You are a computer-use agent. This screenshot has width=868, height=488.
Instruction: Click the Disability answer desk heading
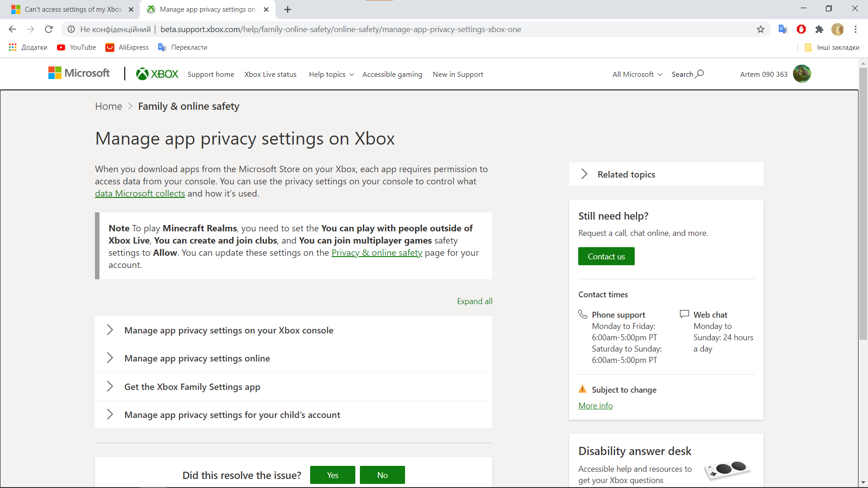pyautogui.click(x=635, y=451)
